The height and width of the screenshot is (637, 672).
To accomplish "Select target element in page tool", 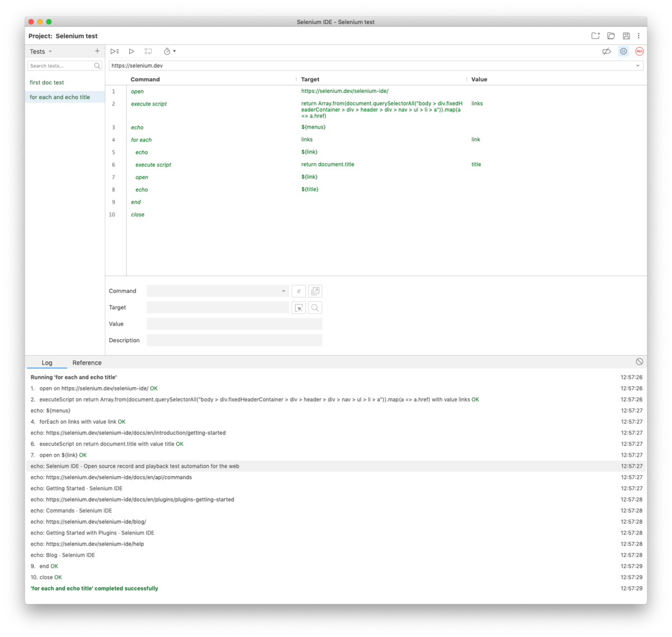I will 298,307.
